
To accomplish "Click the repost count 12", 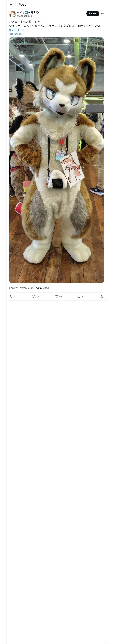I will (38, 296).
